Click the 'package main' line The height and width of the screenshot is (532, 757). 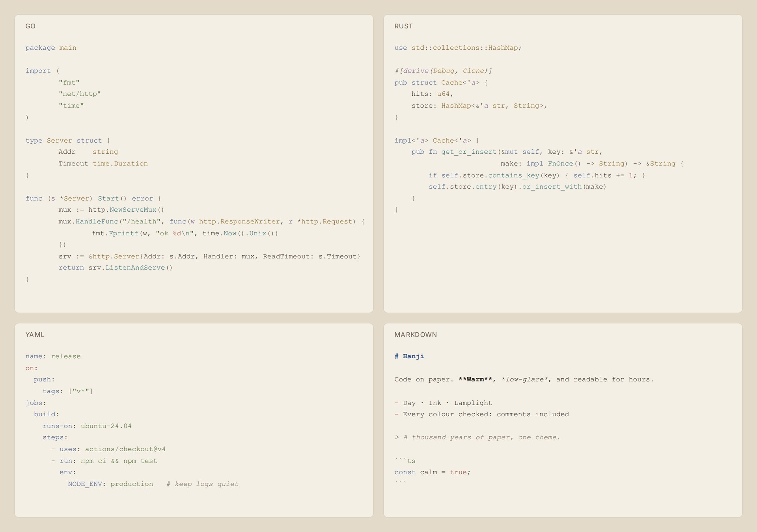51,48
